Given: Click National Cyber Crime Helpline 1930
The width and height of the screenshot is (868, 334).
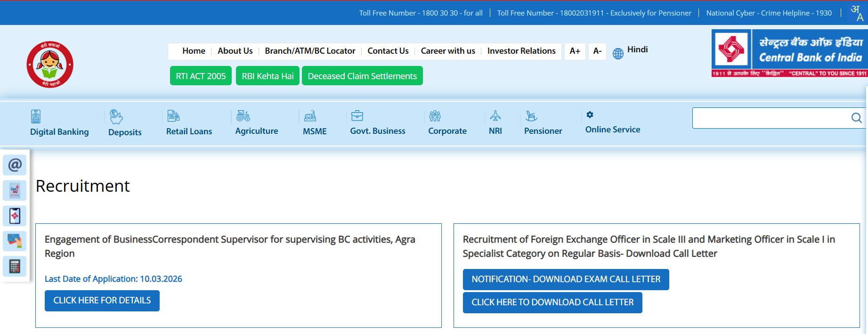Looking at the screenshot, I should point(769,13).
